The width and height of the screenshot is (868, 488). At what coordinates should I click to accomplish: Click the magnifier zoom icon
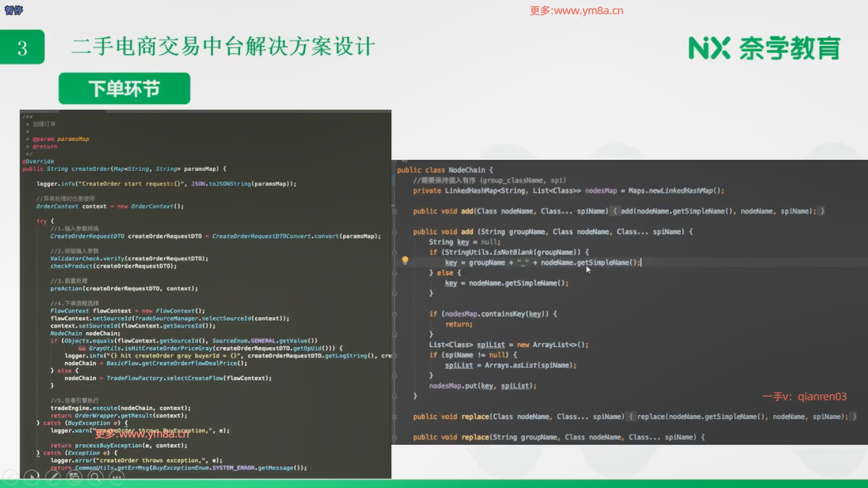point(95,476)
